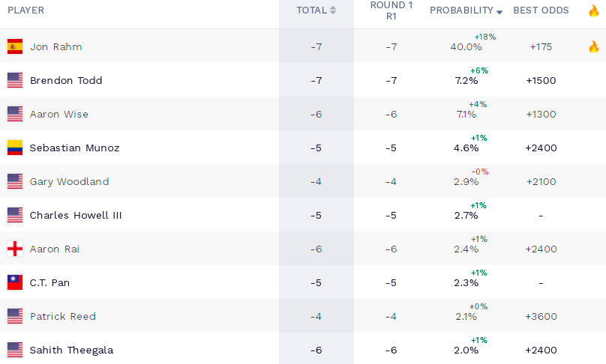
Task: Click Brendon Todd's USA flag icon
Action: 15,80
